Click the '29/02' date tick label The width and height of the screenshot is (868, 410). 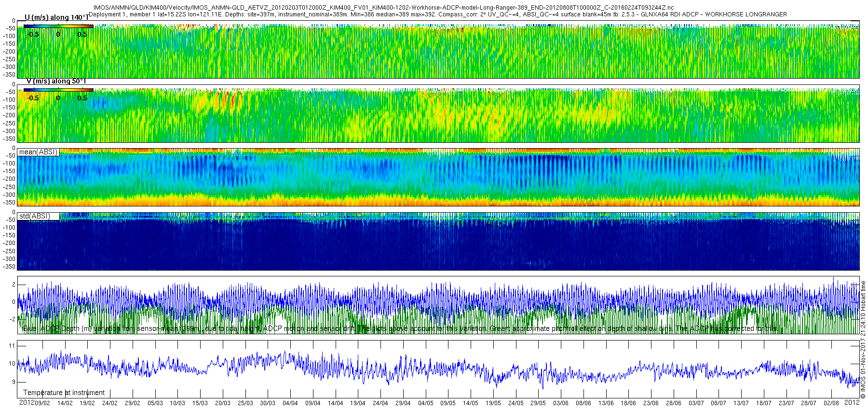coord(132,403)
